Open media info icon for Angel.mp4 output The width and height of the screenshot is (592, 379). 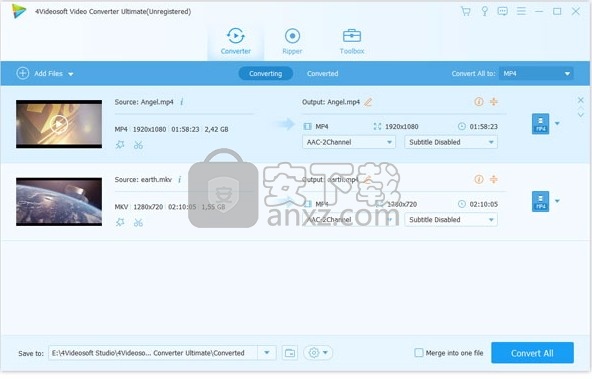tap(478, 102)
